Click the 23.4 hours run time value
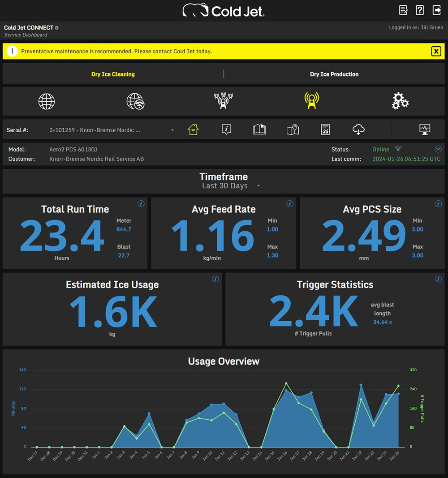 pos(62,236)
